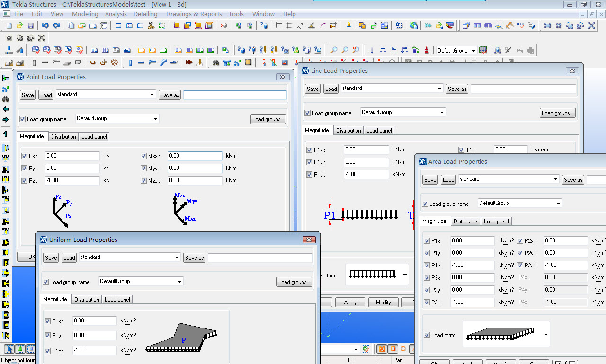Toggle P1z checkbox in Uniform Load Properties
Screen dimensions: 606x364
47,351
